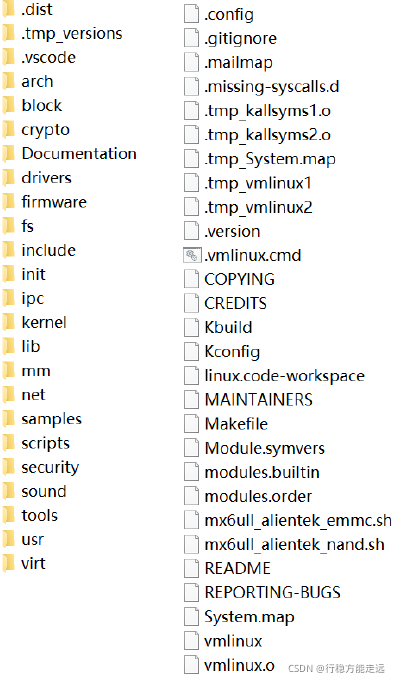Select the modules.order file name
The image size is (400, 682).
click(258, 496)
